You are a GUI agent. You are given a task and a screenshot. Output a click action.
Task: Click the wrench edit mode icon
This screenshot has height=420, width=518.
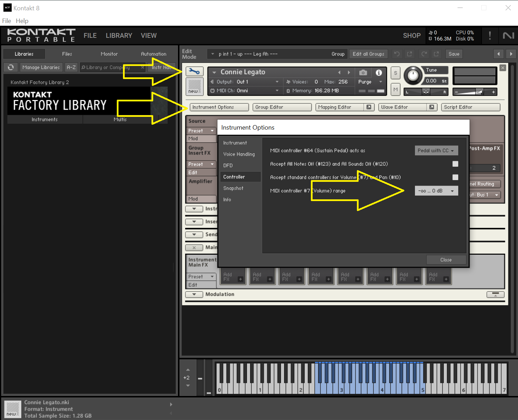194,71
